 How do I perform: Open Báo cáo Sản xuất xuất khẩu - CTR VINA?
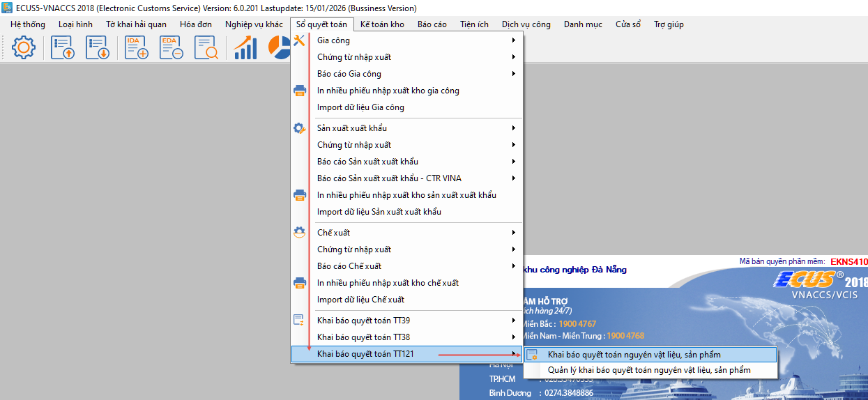click(x=389, y=178)
